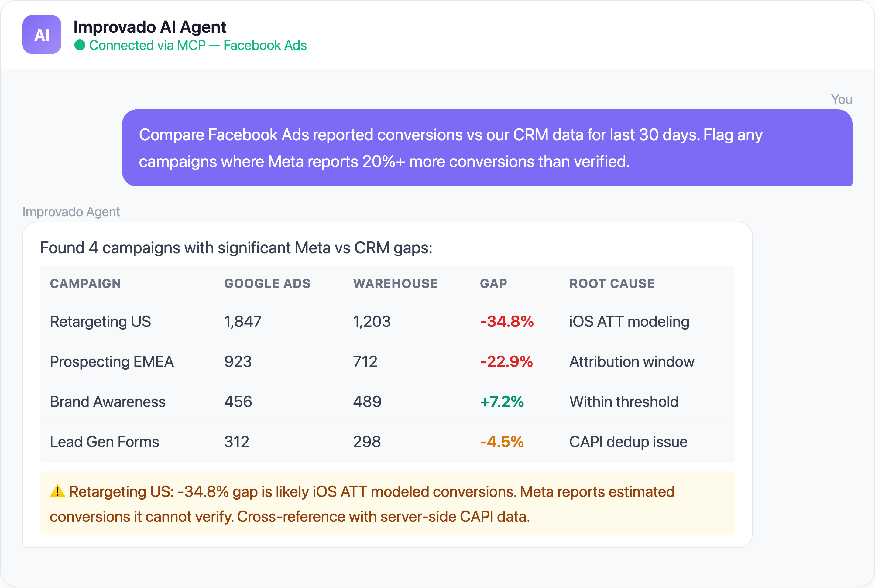Click the Improvado AI Agent avatar icon

[x=42, y=35]
